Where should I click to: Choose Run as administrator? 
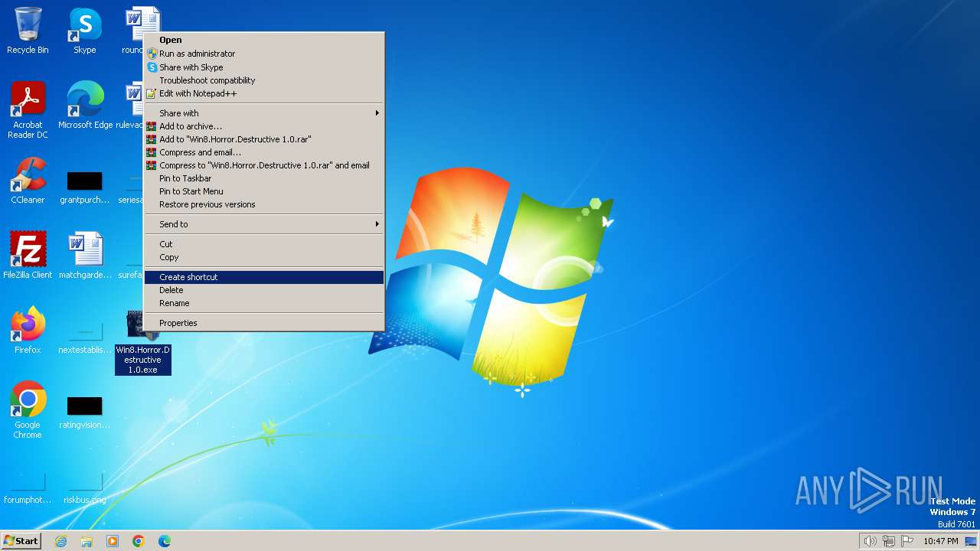[x=264, y=54]
